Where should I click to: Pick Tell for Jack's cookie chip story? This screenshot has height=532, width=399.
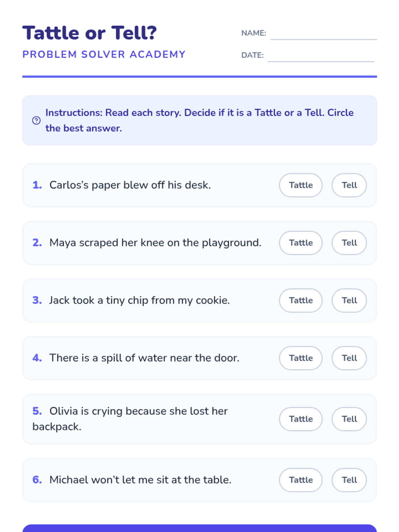349,300
